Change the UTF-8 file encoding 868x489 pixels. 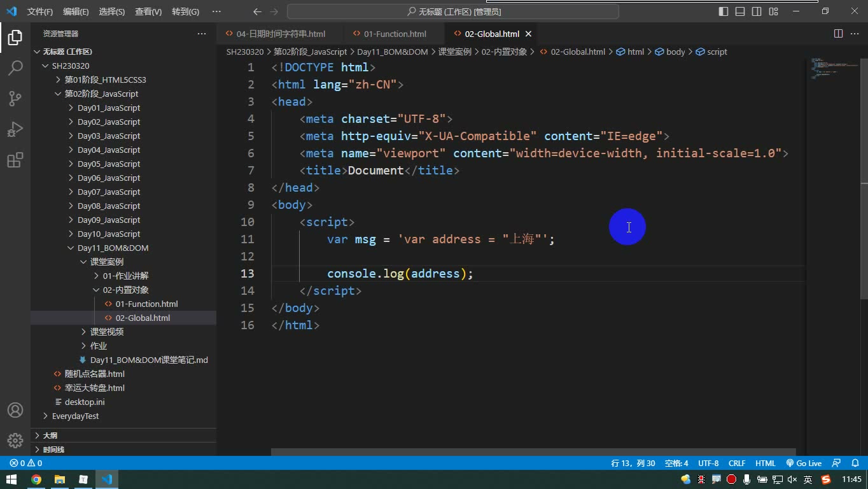tap(708, 464)
